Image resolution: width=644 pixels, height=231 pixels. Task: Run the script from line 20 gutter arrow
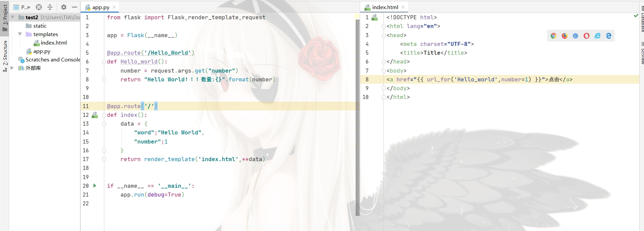pos(95,185)
